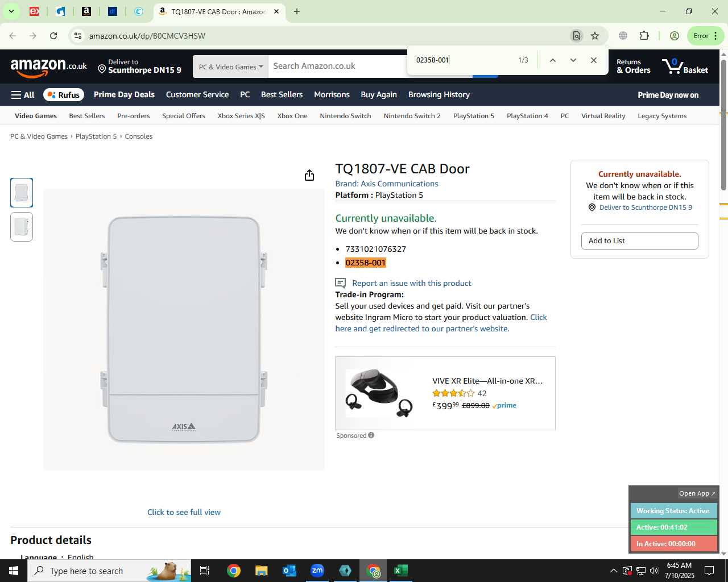The width and height of the screenshot is (728, 582).
Task: Open File Explorer from the taskbar
Action: [261, 571]
